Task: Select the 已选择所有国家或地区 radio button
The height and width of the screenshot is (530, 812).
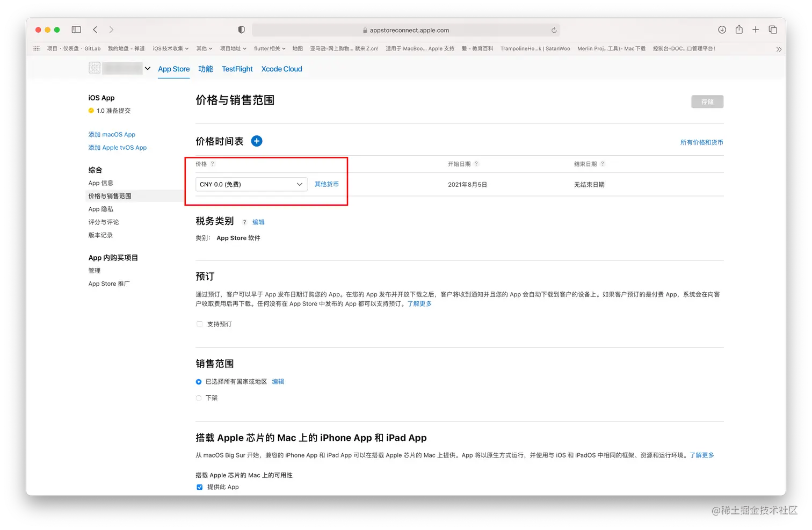Action: [x=199, y=382]
